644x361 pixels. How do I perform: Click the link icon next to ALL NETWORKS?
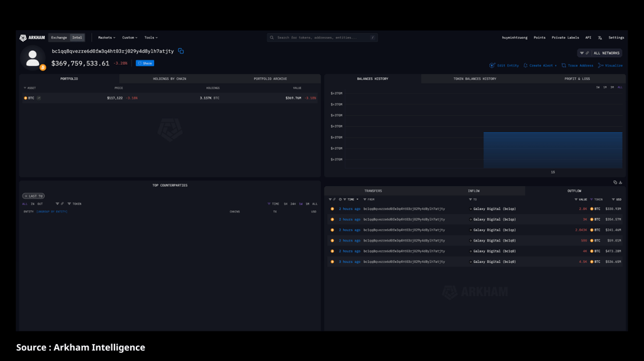[587, 53]
